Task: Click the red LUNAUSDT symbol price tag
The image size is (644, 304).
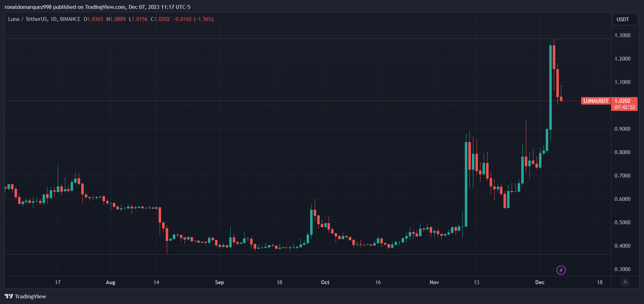Action: 596,101
